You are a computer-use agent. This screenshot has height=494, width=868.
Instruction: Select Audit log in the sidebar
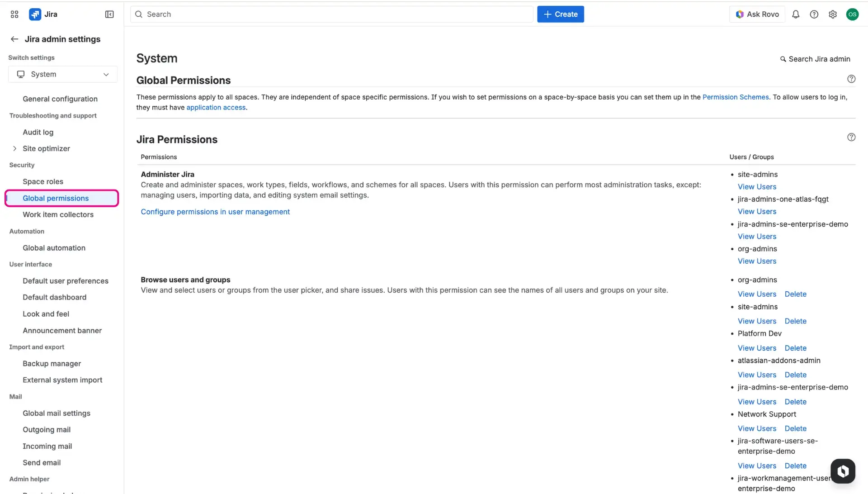(38, 132)
